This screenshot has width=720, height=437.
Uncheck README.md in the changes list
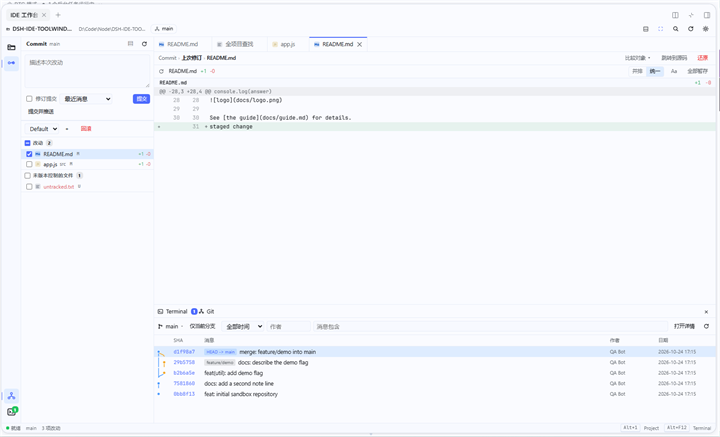click(29, 154)
